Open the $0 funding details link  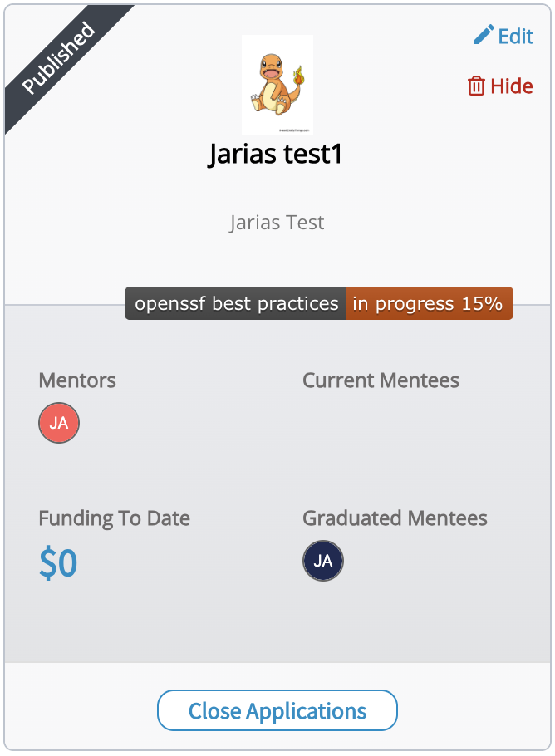(56, 562)
